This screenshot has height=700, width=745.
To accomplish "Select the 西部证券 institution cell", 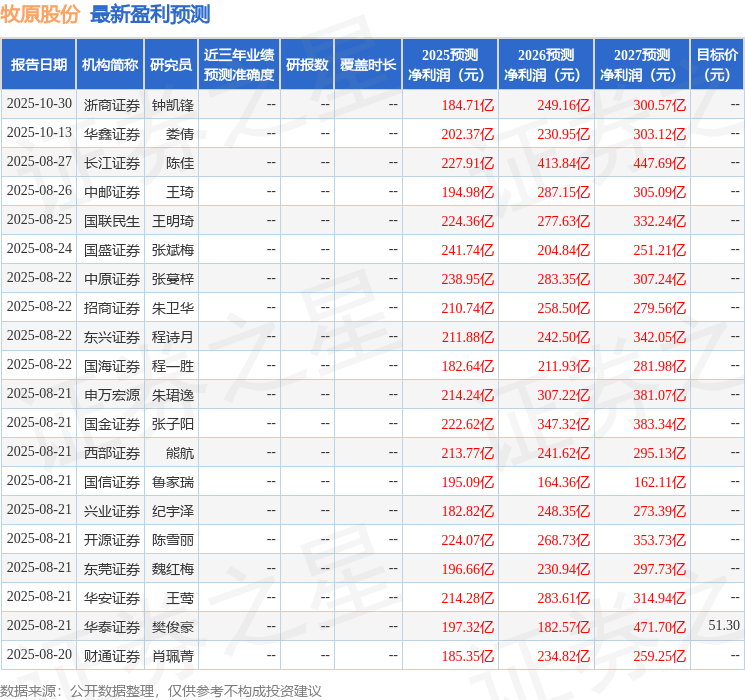I will point(112,453).
